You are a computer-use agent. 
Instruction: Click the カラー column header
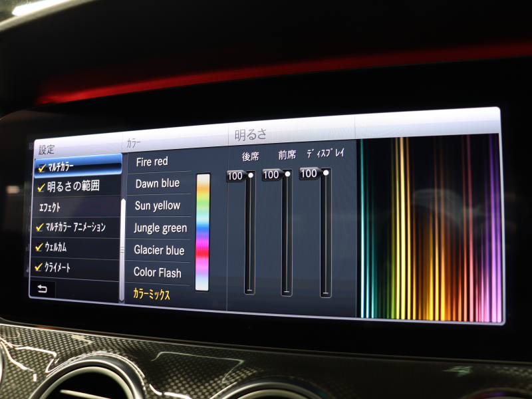[134, 144]
